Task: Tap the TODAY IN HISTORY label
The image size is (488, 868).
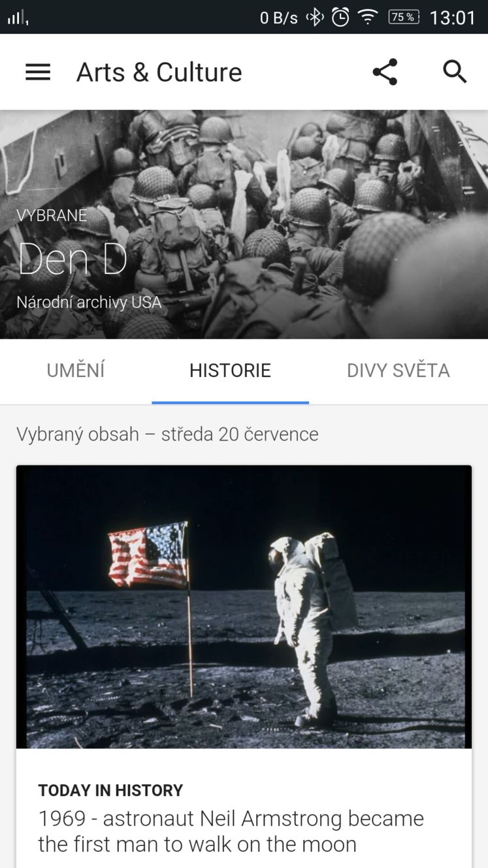Action: (x=110, y=790)
